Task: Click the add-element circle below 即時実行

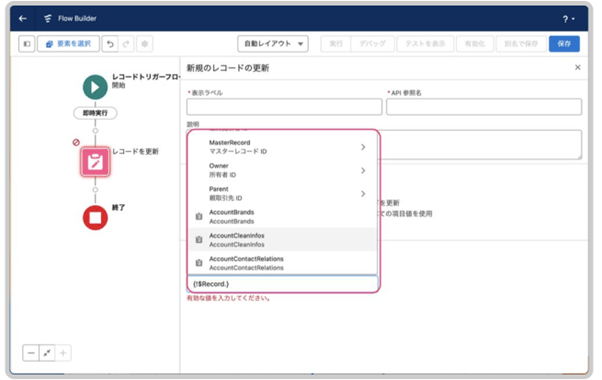Action: pyautogui.click(x=95, y=131)
